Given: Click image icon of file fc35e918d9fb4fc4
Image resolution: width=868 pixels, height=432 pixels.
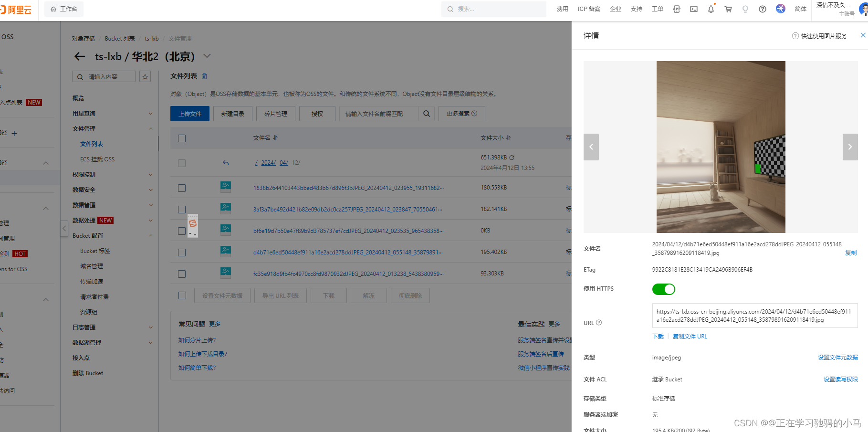Looking at the screenshot, I should (226, 272).
